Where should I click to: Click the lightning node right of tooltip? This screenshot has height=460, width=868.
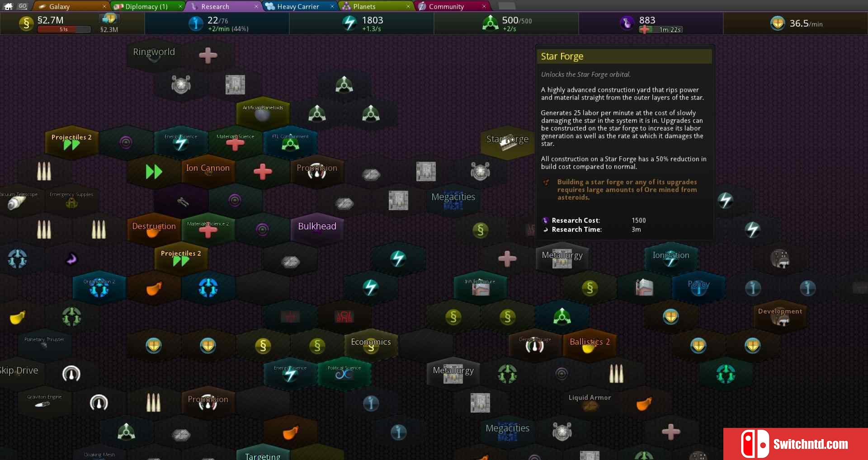[725, 200]
